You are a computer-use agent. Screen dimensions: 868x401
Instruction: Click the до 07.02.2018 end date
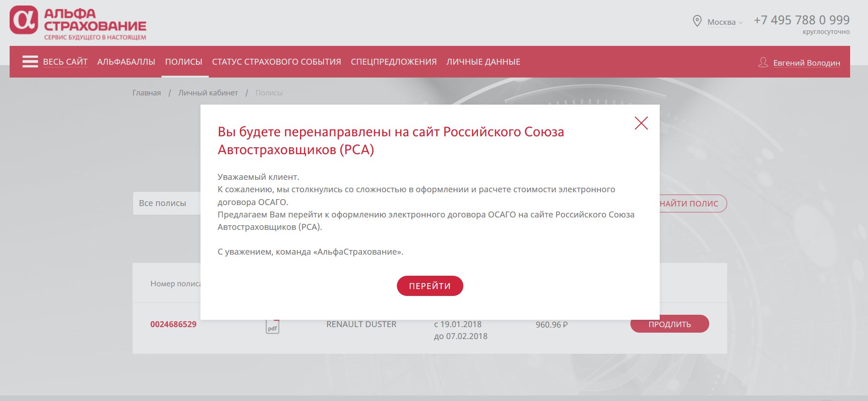coord(461,336)
